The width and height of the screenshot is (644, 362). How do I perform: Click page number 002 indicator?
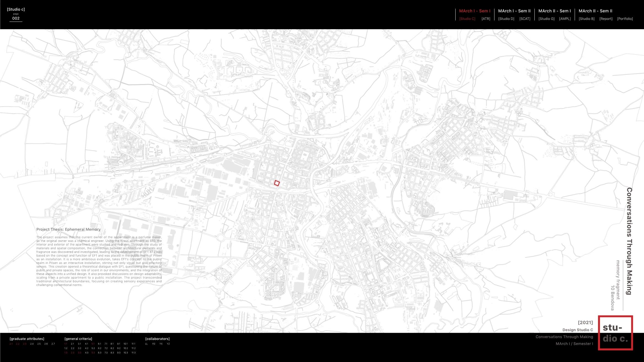click(16, 18)
